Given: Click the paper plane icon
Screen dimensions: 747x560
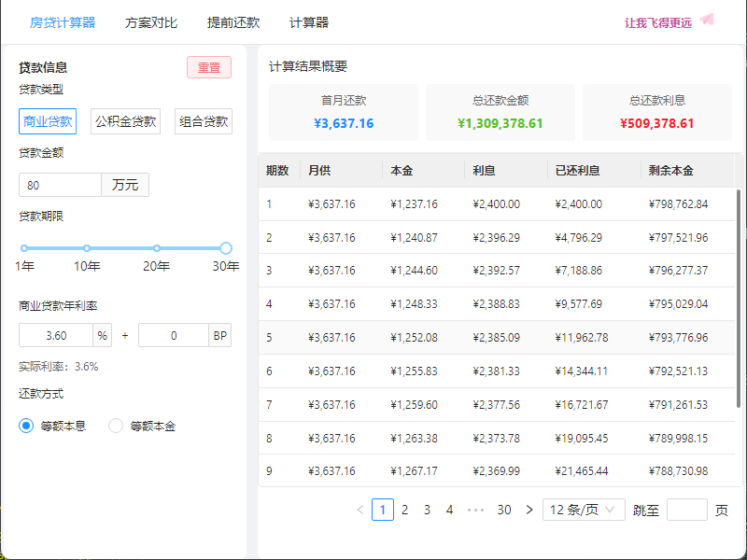Looking at the screenshot, I should pyautogui.click(x=707, y=21).
